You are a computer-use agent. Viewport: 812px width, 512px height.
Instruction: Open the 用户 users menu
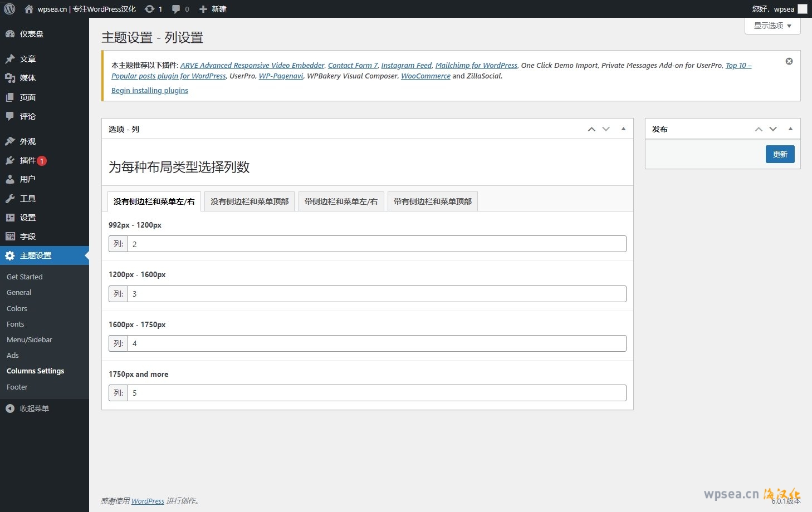[x=45, y=179]
